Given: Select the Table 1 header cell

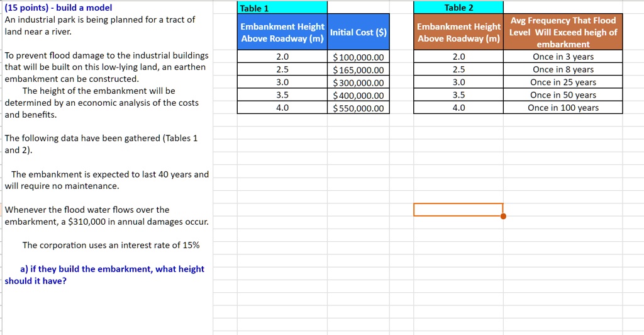Looking at the screenshot, I should pos(282,8).
